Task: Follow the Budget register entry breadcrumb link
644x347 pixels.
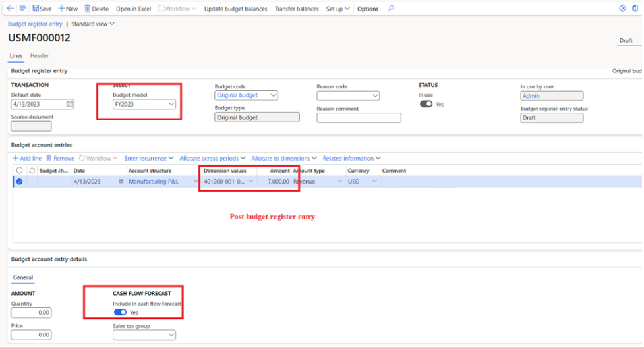Action: click(x=35, y=24)
